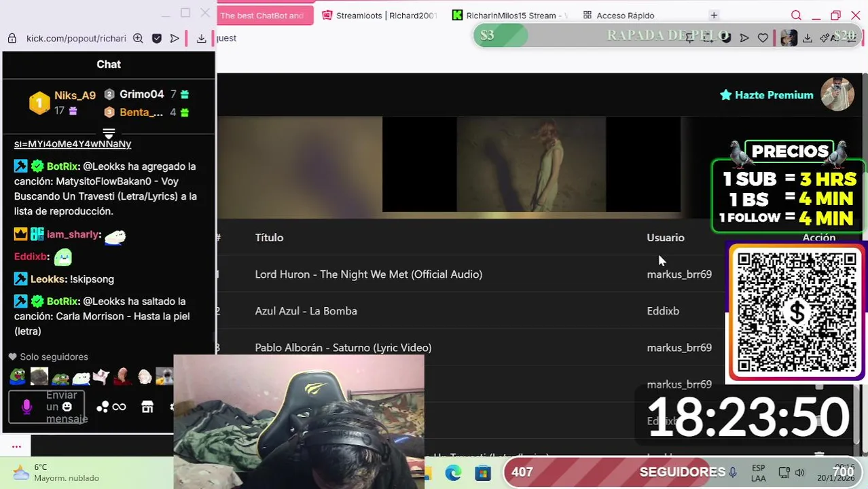Click the lock icon beside kick.com address
868x489 pixels.
pyautogui.click(x=12, y=39)
